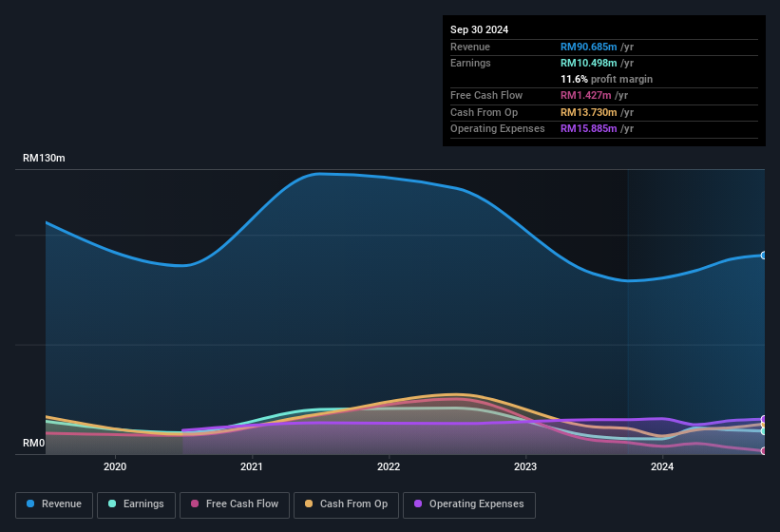The image size is (780, 532).
Task: Click the Revenue label in tooltip
Action: click(x=470, y=47)
